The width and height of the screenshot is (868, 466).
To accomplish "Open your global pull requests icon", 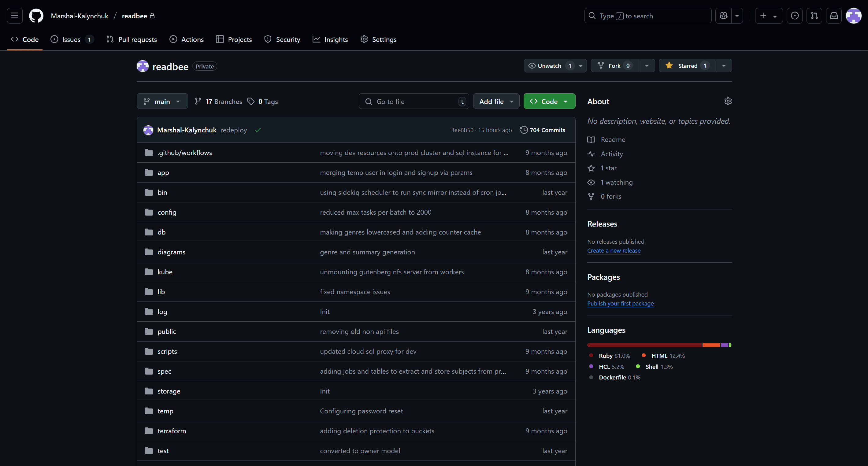I will pos(814,16).
